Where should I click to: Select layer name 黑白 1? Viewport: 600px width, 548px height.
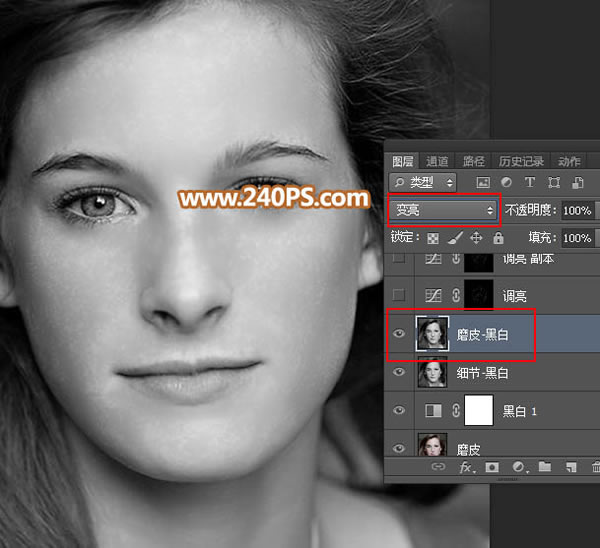point(520,411)
